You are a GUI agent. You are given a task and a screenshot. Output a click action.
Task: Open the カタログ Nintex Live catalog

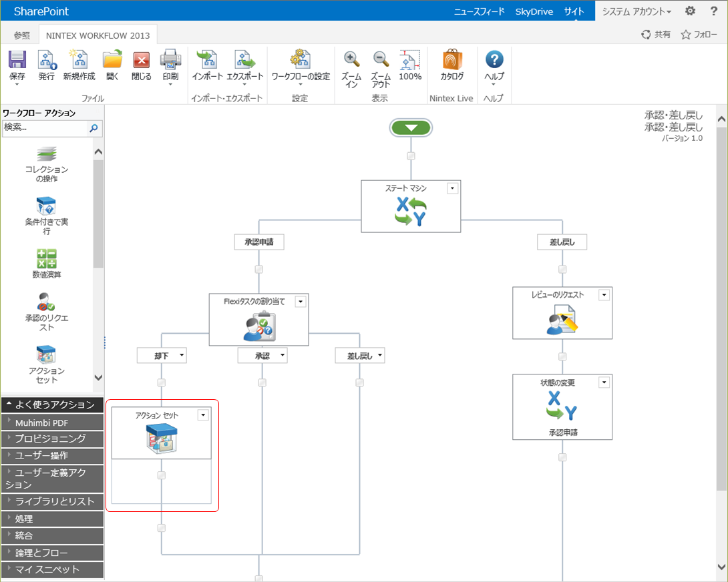452,60
